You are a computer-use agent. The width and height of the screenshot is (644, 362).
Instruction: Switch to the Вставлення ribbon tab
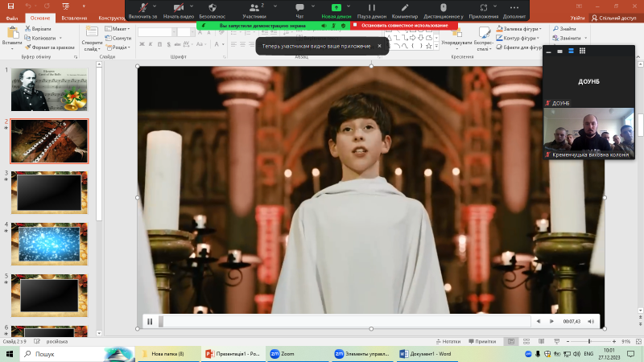point(74,18)
